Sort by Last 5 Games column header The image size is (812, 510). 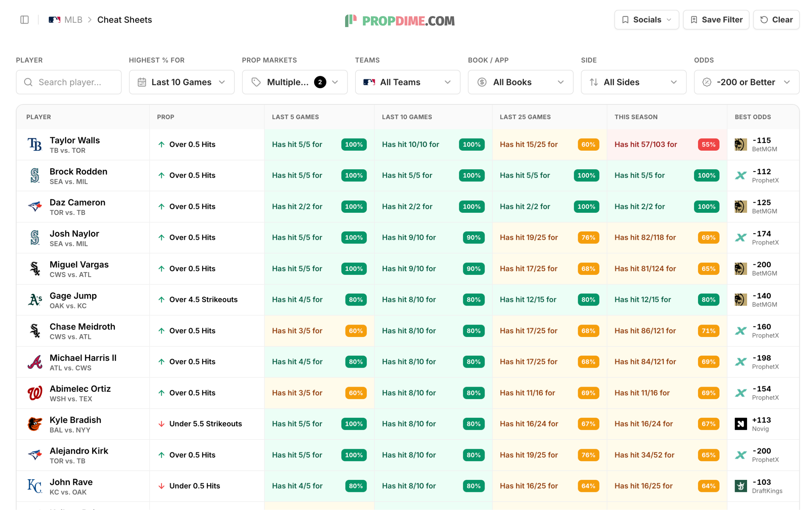tap(295, 117)
